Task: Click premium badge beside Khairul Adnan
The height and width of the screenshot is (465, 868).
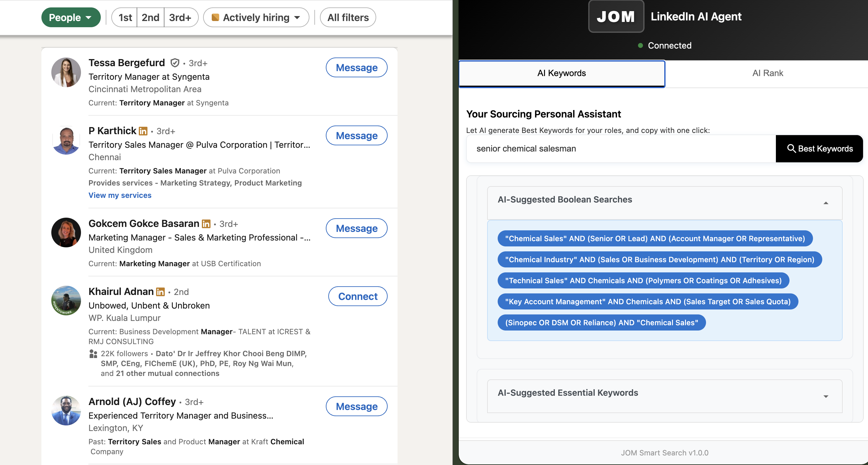Action: pos(161,292)
